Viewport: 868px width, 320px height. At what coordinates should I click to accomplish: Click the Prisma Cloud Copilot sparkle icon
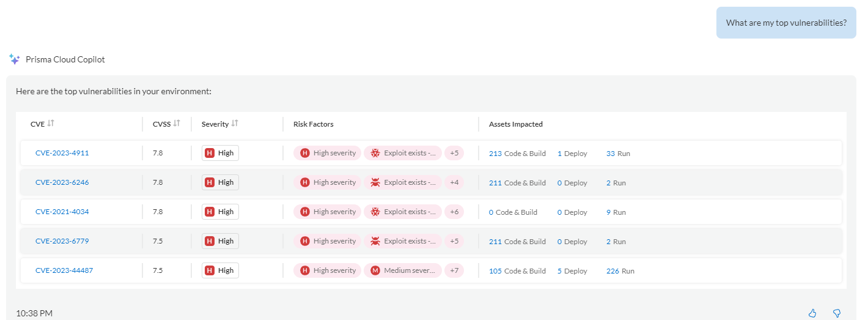tap(15, 59)
